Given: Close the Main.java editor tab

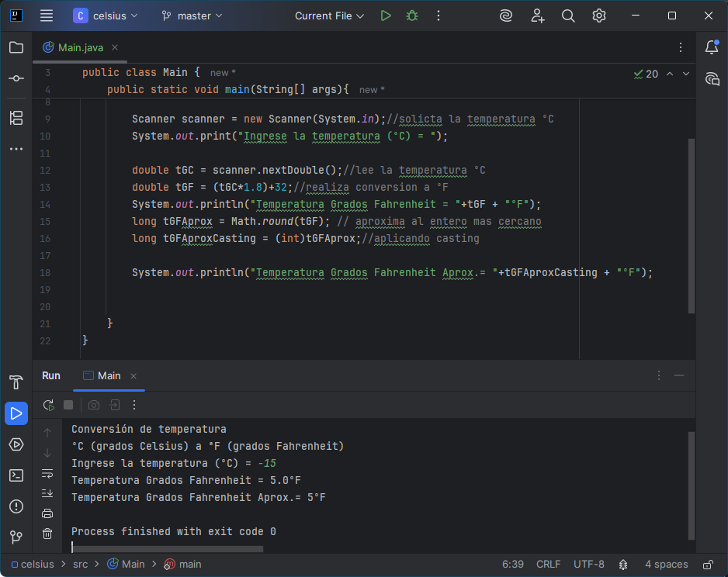Looking at the screenshot, I should tap(115, 47).
